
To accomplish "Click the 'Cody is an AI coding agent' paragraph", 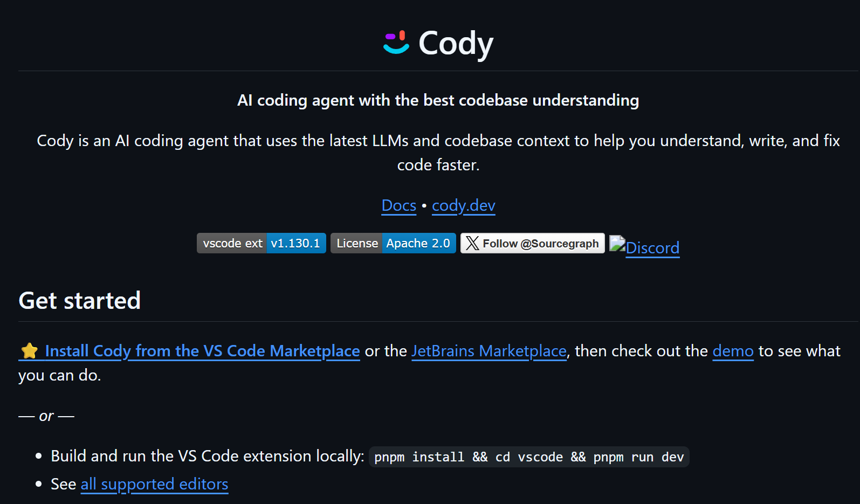I will click(x=438, y=153).
